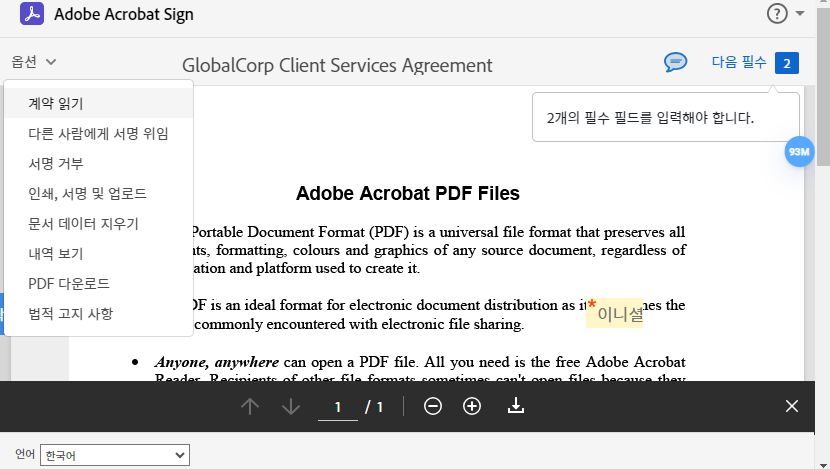Click the 2개의 필수 필드를 입력해야 합니다 tooltip
Image resolution: width=830 pixels, height=469 pixels.
[x=665, y=117]
